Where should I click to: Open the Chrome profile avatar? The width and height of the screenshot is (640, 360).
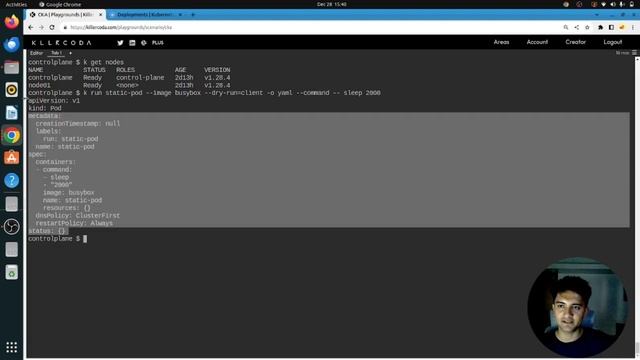[x=622, y=27]
